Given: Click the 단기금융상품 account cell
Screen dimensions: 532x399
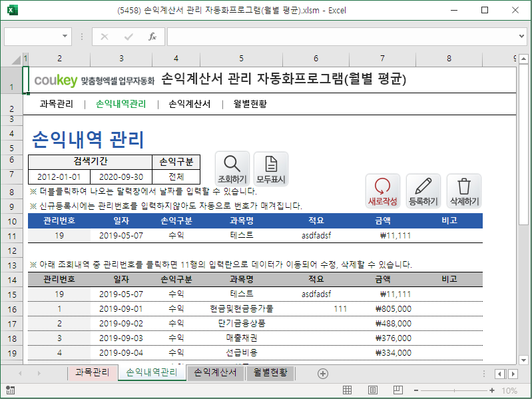Looking at the screenshot, I should pyautogui.click(x=241, y=323).
